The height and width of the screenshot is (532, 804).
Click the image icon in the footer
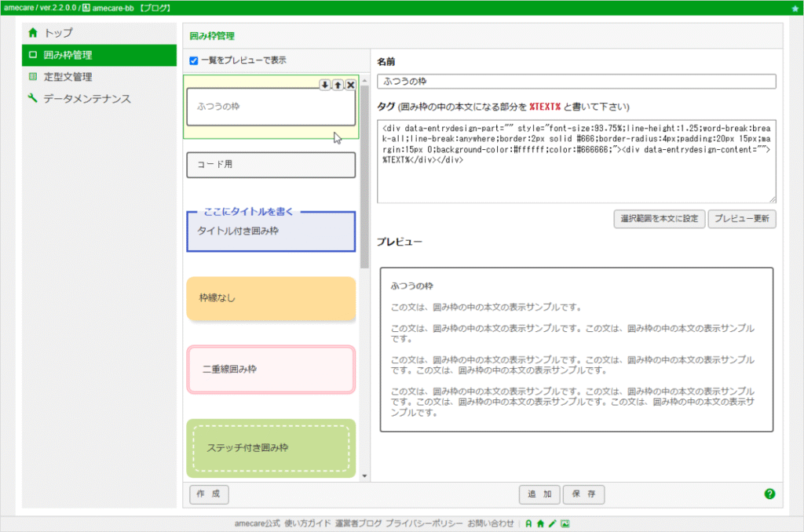[565, 524]
